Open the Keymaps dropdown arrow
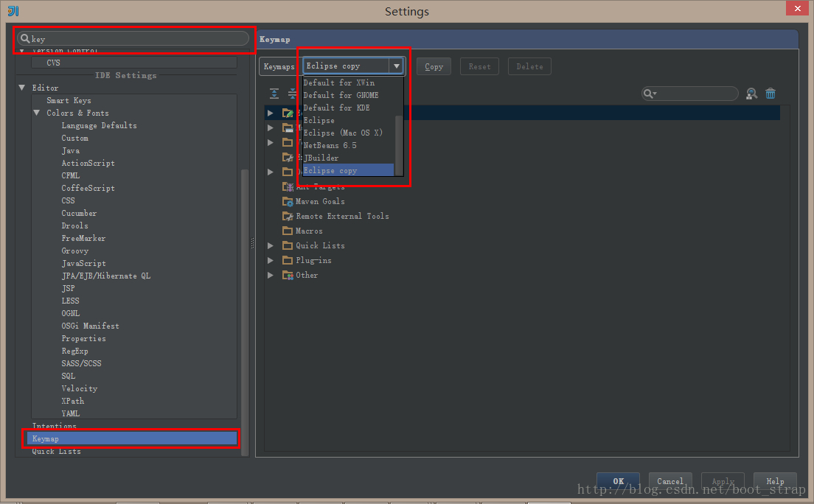 (x=396, y=66)
